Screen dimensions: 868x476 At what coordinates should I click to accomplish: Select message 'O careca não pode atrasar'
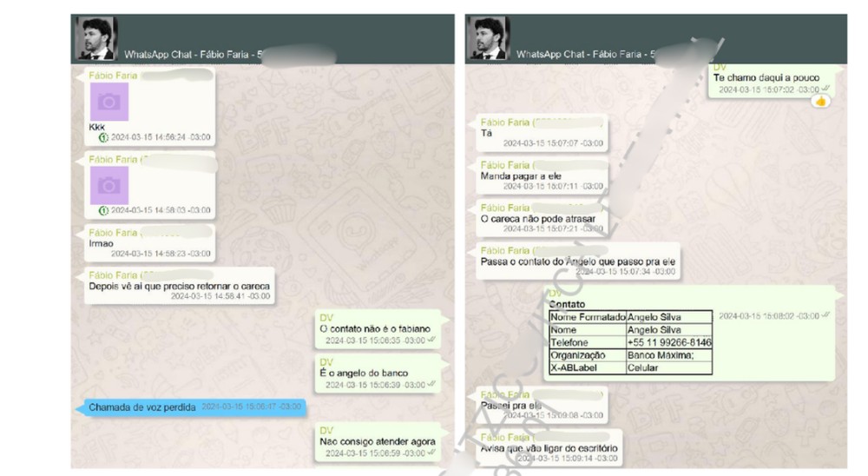pos(542,218)
